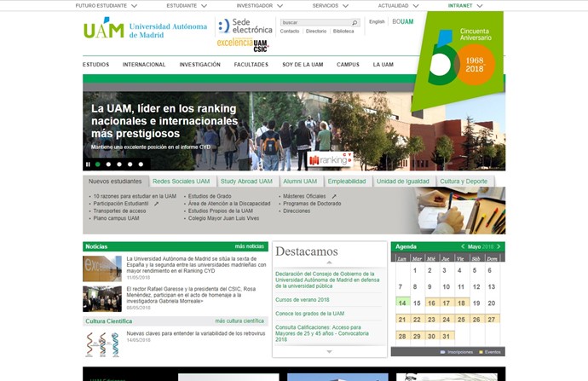Select the third slideshow dot

[x=119, y=165]
